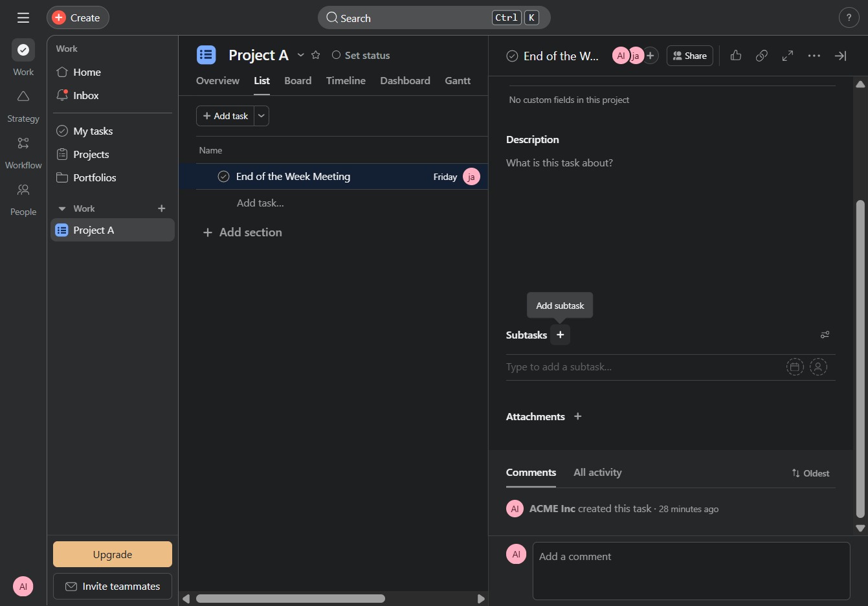Screen dimensions: 868x606
Task: Focus the Search field
Action: [434, 17]
